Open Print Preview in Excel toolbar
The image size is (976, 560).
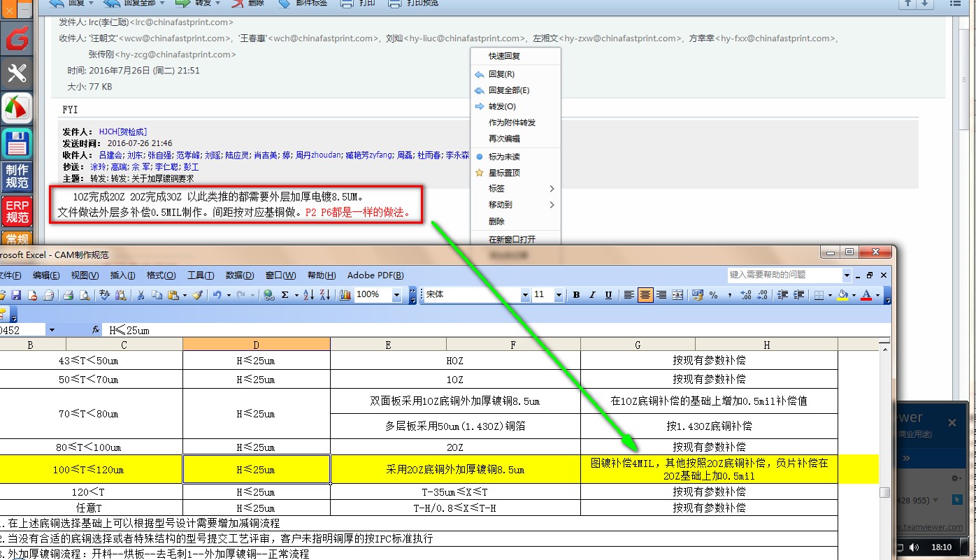click(x=85, y=295)
